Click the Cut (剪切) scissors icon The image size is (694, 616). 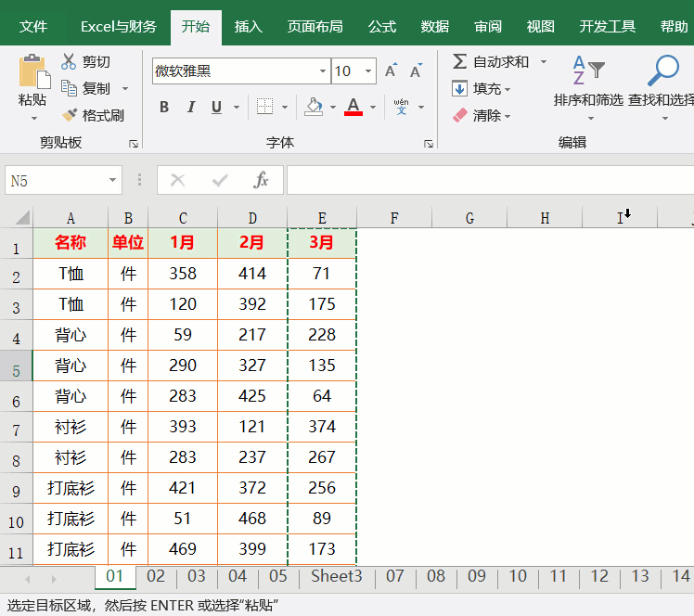pos(69,62)
